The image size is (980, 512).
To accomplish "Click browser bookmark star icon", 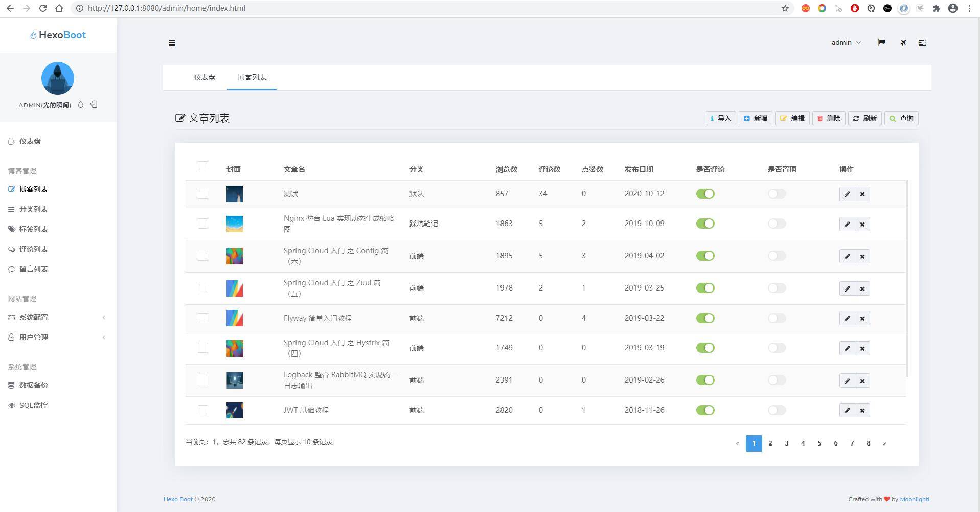I will point(785,8).
